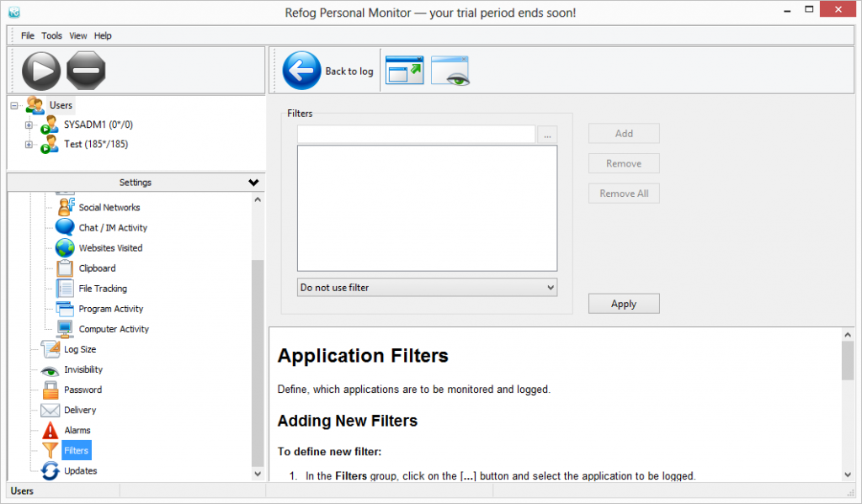862x504 pixels.
Task: Collapse the Settings panel header
Action: 253,183
